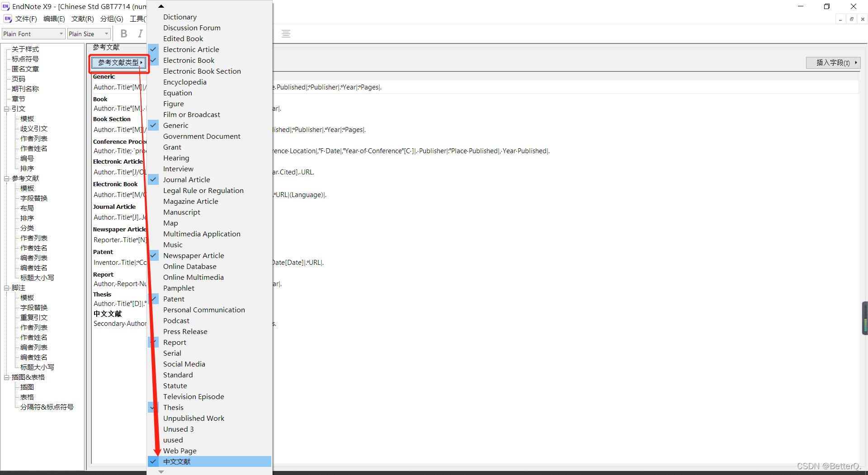868x475 pixels.
Task: Select 表格 under 插图&表格
Action: [27, 397]
